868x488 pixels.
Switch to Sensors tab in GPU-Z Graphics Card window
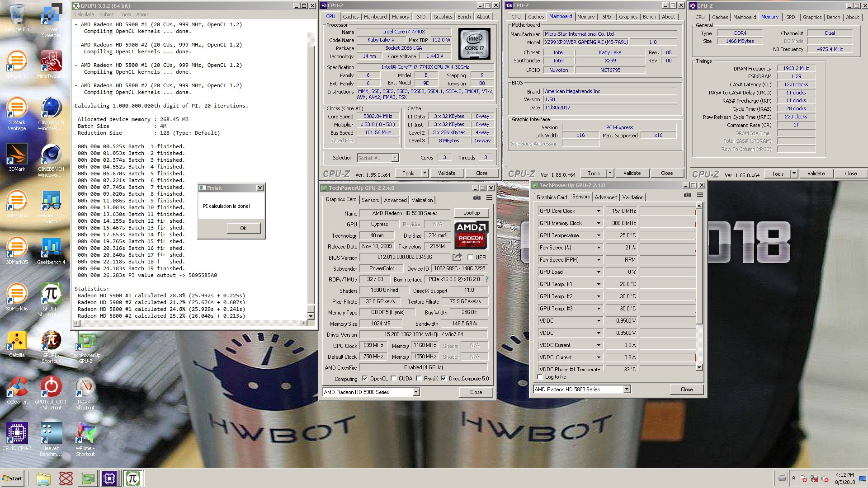click(370, 200)
